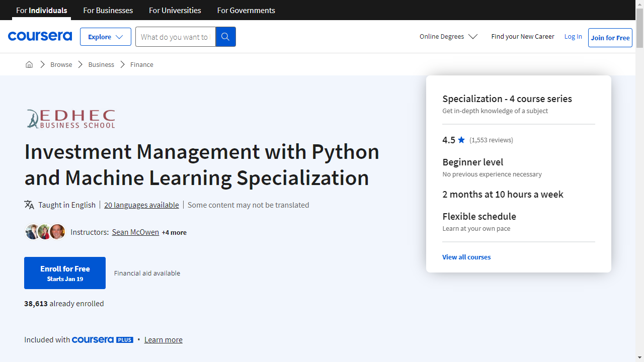Switch to For Universities tab
This screenshot has height=362, width=644.
pos(175,10)
